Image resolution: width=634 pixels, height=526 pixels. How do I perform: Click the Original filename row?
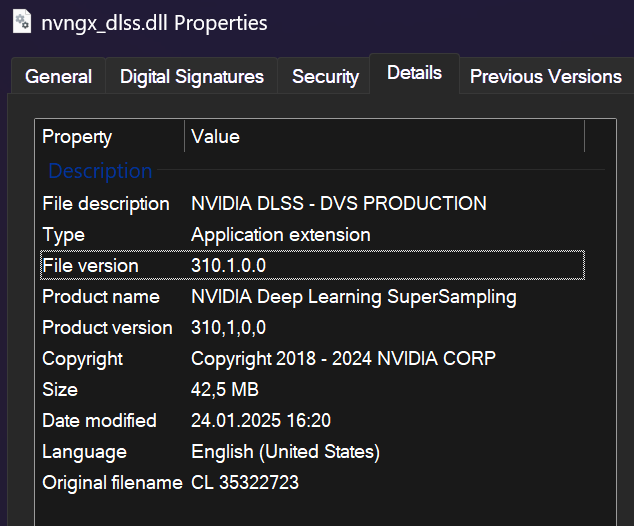coord(112,483)
